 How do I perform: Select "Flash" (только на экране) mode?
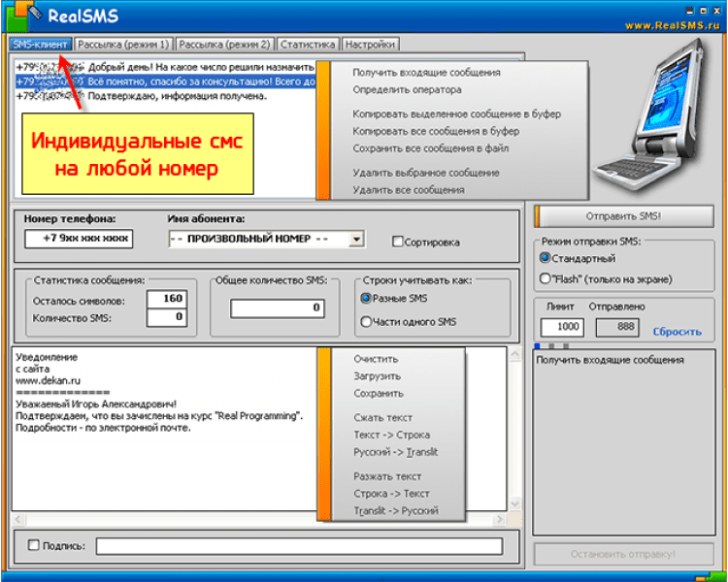[546, 279]
